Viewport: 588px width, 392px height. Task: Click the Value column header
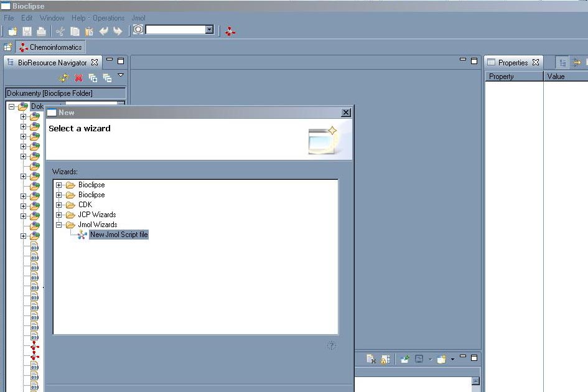click(x=566, y=77)
